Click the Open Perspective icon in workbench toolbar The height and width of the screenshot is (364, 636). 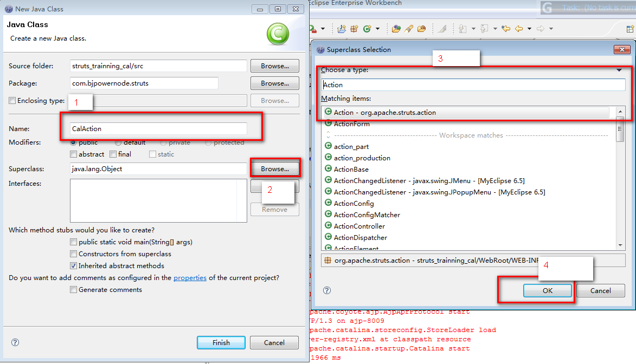point(630,29)
